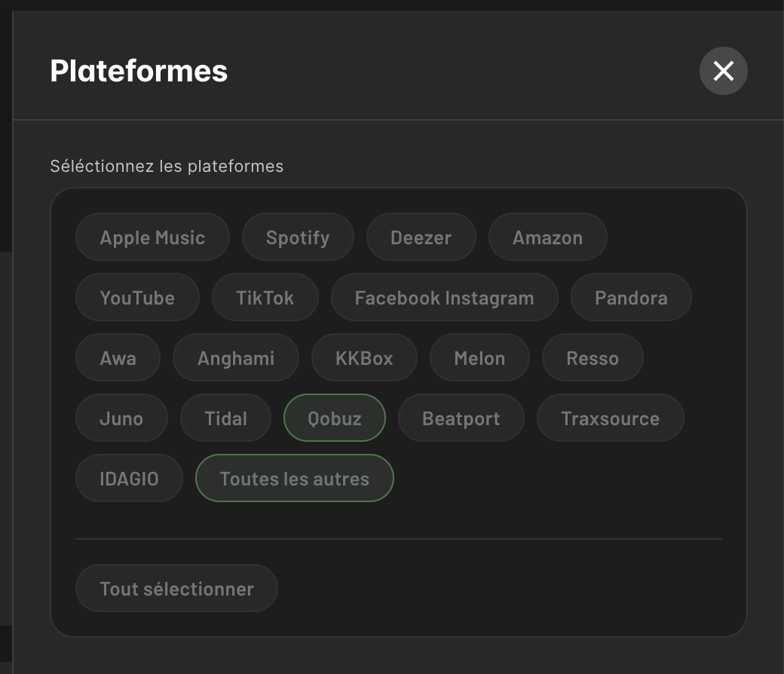
Task: Deselect the highlighted Qobuz chip
Action: pos(335,418)
